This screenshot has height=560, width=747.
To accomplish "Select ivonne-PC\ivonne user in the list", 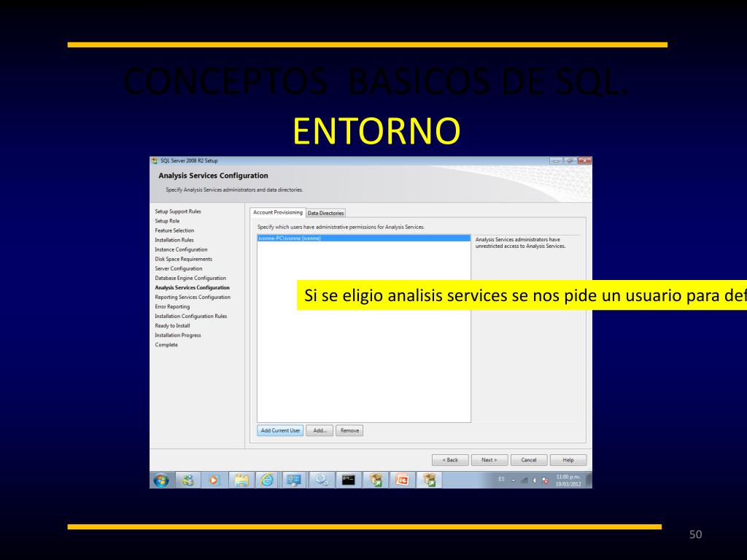I will [363, 238].
